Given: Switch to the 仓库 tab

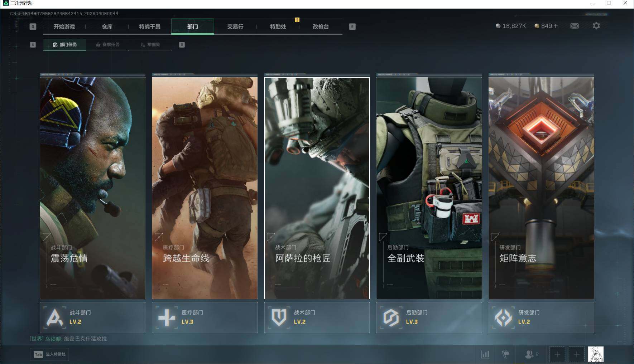Looking at the screenshot, I should (x=107, y=26).
